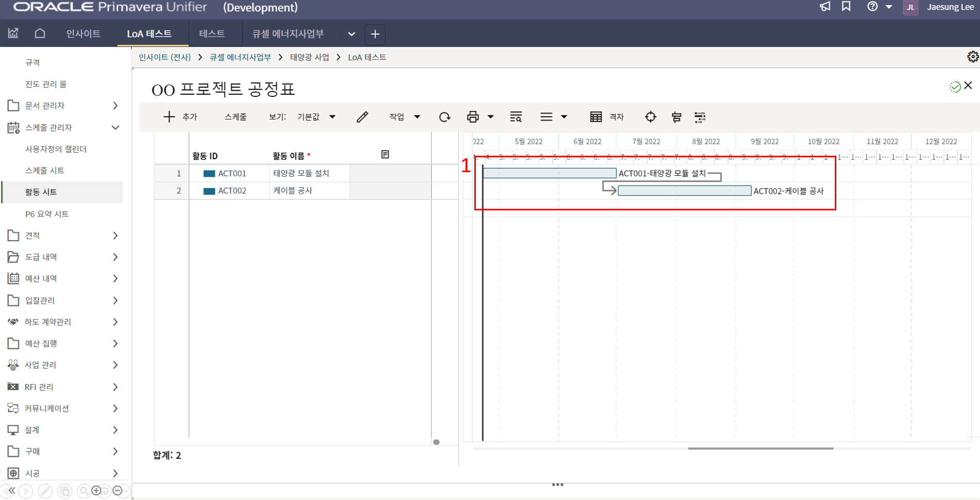Screen dimensions: 980x500
Task: Click the refresh icon in toolbar
Action: click(444, 117)
